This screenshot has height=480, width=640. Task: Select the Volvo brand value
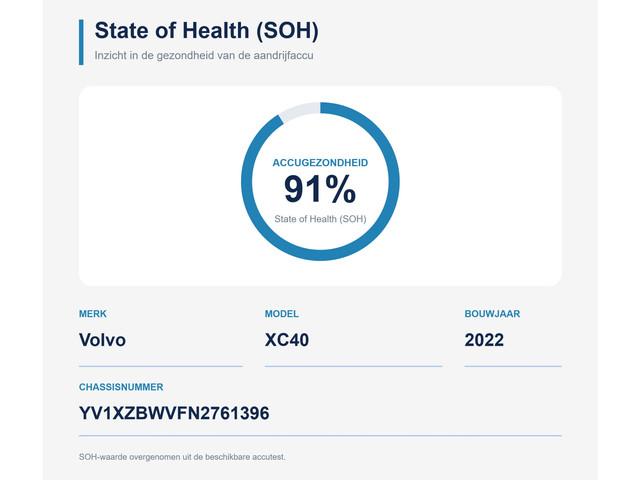(x=102, y=340)
